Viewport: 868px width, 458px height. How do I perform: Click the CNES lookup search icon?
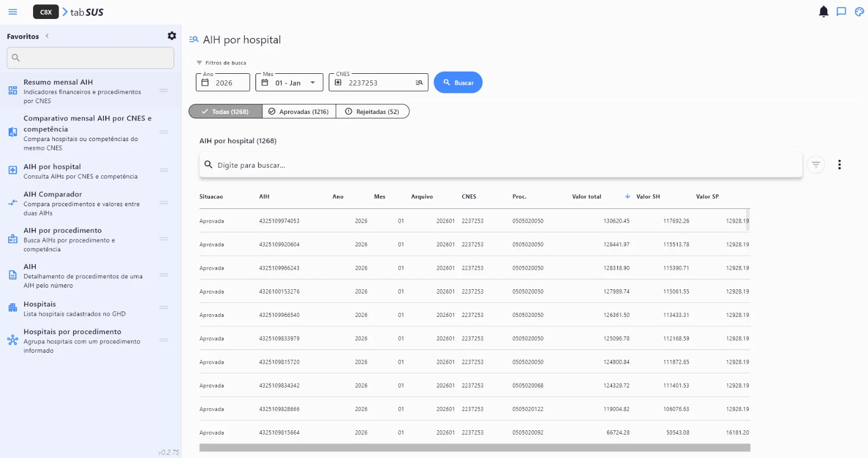click(x=419, y=82)
